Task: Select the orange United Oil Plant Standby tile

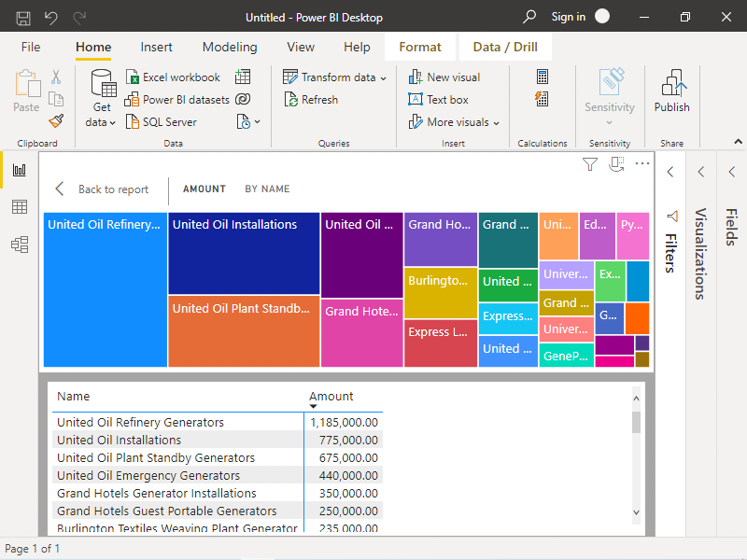Action: (x=244, y=331)
